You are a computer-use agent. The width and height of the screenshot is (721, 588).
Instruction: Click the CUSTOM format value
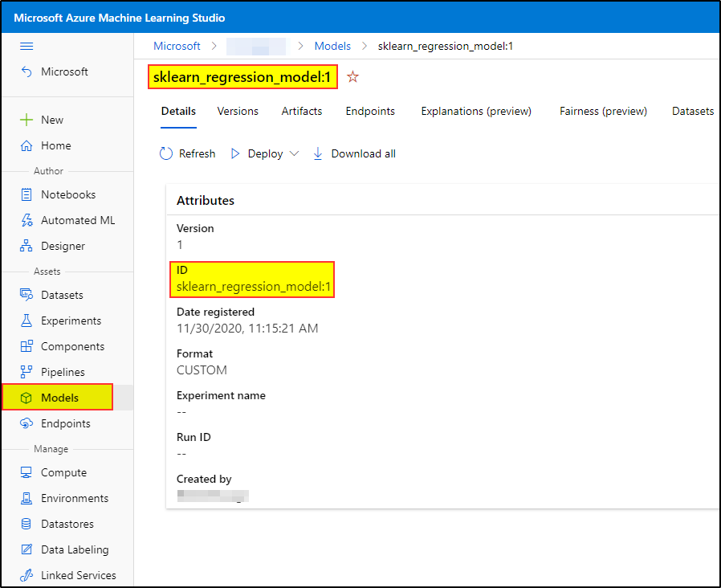[202, 370]
